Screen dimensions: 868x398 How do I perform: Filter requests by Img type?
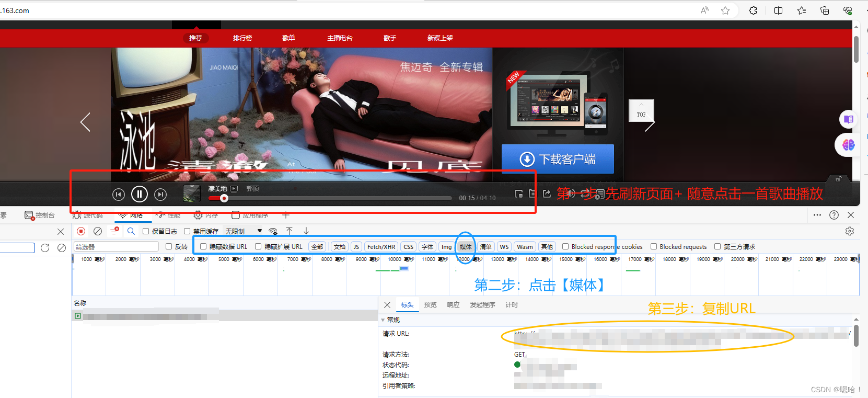coord(446,247)
